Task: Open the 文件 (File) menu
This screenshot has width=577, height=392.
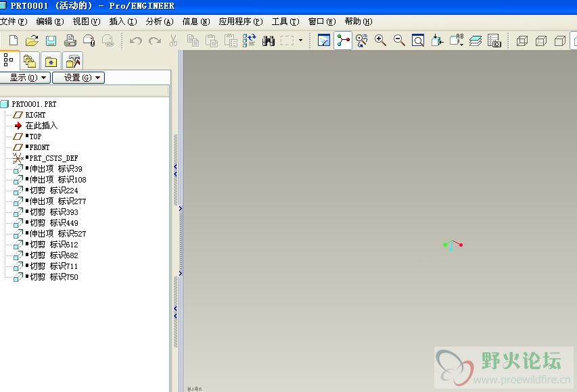Action: (x=14, y=22)
